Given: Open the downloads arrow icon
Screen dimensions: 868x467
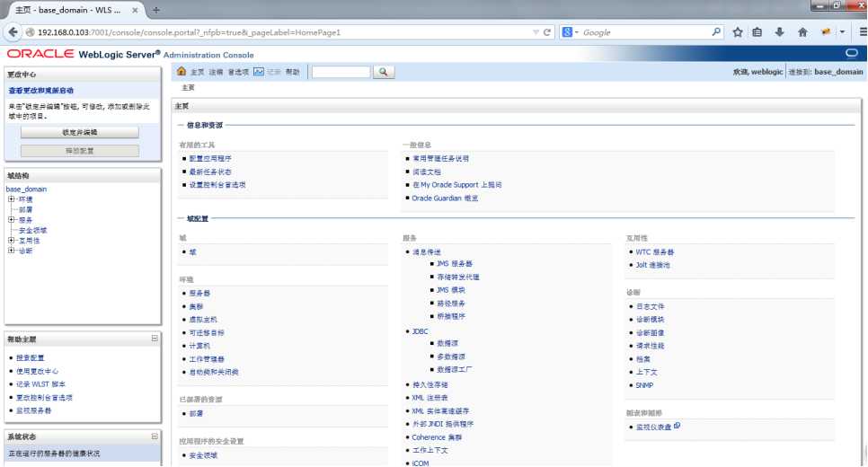Looking at the screenshot, I should pos(779,32).
